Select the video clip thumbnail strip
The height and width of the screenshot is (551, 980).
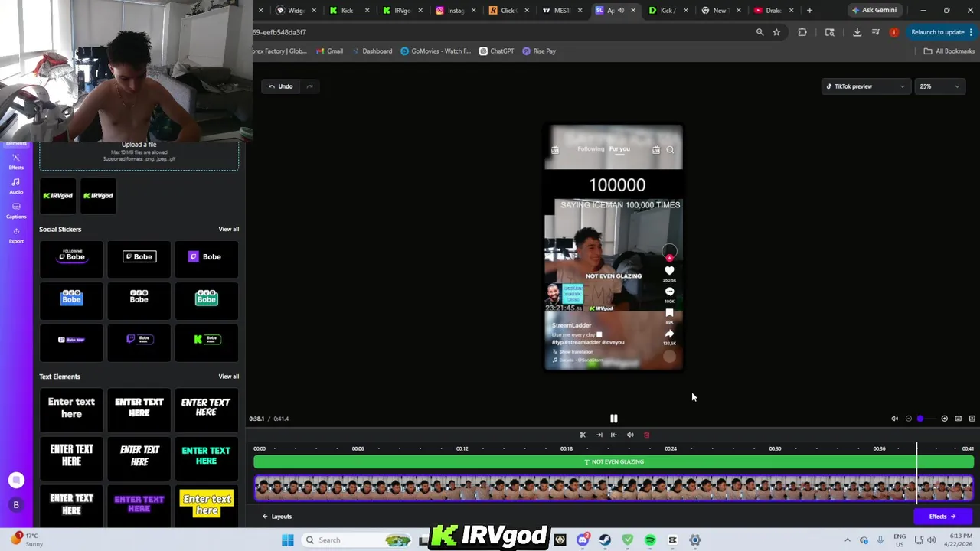tap(613, 488)
